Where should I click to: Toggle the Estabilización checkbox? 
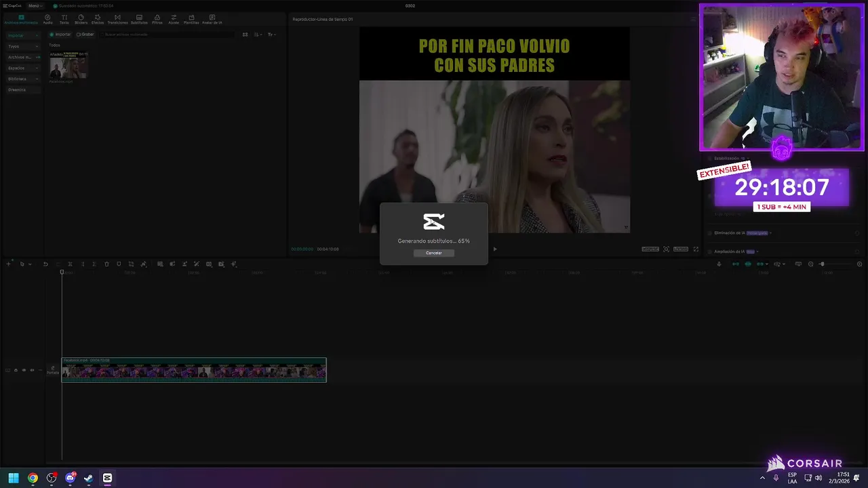pos(709,159)
